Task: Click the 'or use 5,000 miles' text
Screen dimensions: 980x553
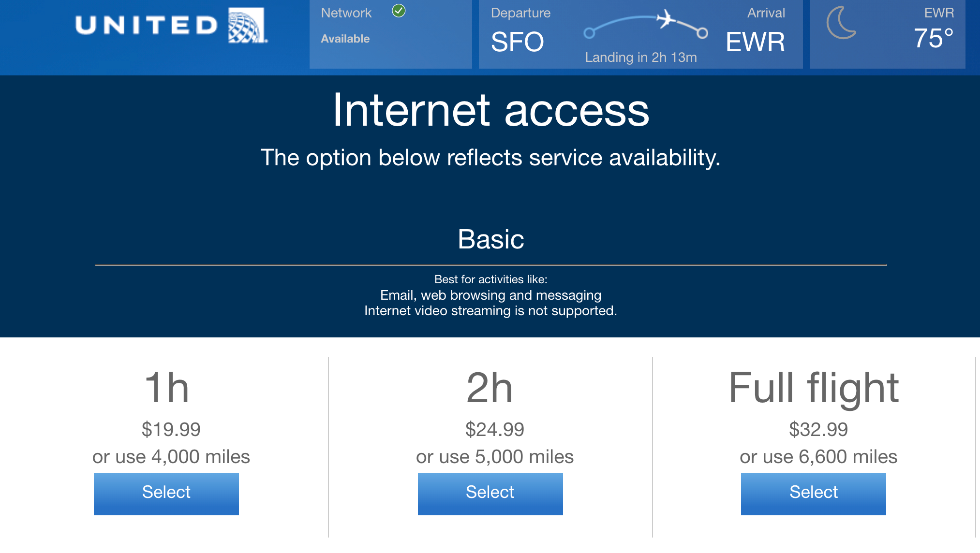Action: click(x=494, y=457)
